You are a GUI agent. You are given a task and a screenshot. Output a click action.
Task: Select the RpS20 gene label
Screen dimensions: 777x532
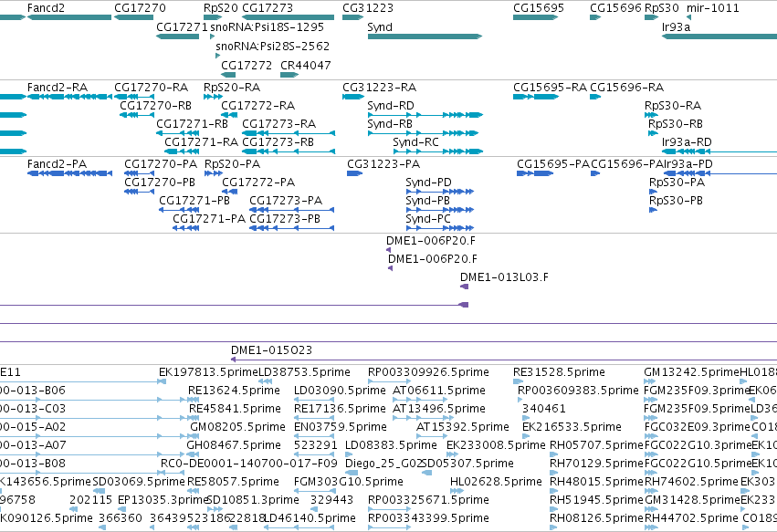pos(221,8)
